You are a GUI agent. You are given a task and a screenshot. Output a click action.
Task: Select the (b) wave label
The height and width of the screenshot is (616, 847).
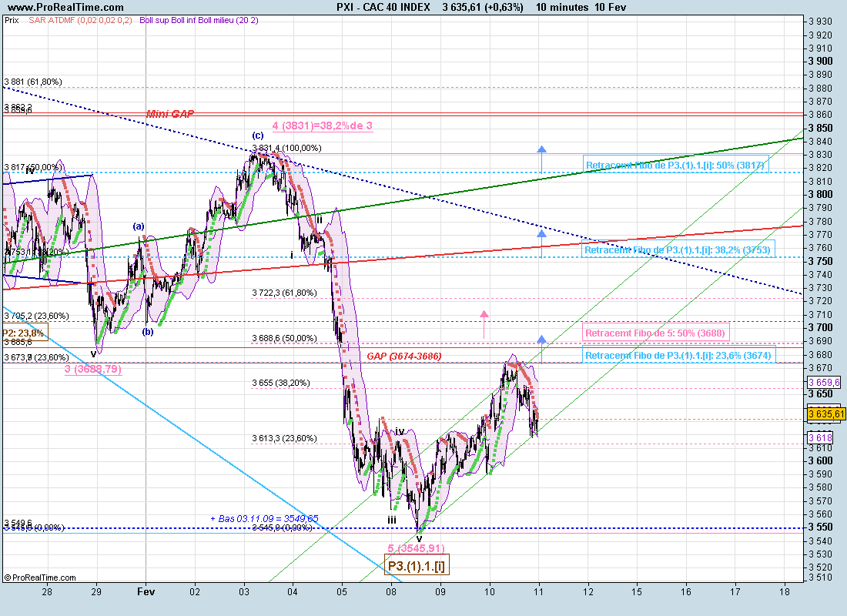[148, 332]
